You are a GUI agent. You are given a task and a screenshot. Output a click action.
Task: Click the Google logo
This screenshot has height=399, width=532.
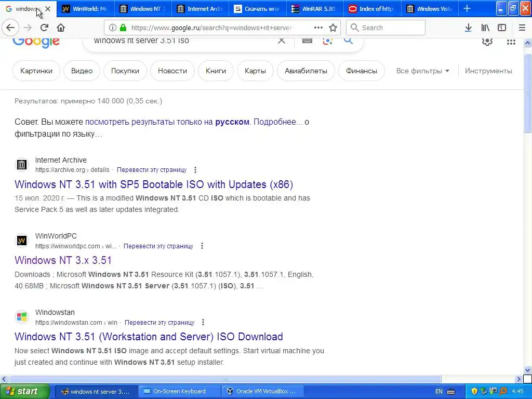coord(36,43)
